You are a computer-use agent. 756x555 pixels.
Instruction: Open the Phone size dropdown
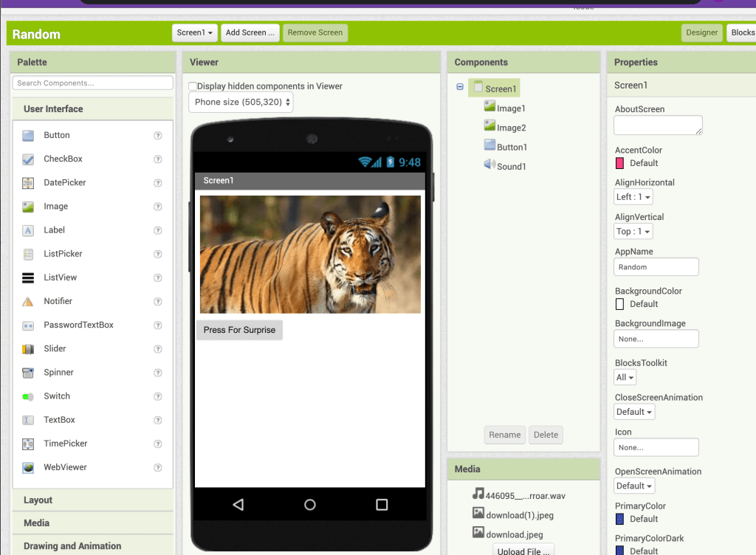[241, 103]
